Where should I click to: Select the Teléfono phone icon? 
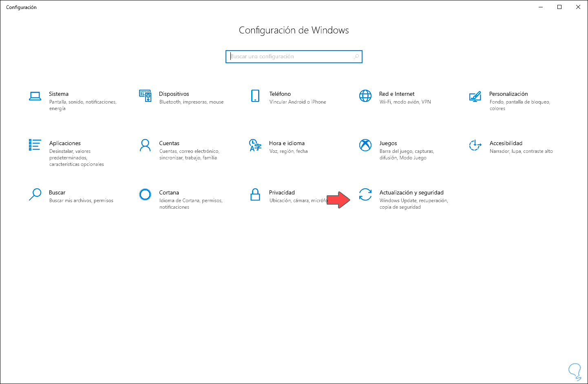tap(255, 96)
